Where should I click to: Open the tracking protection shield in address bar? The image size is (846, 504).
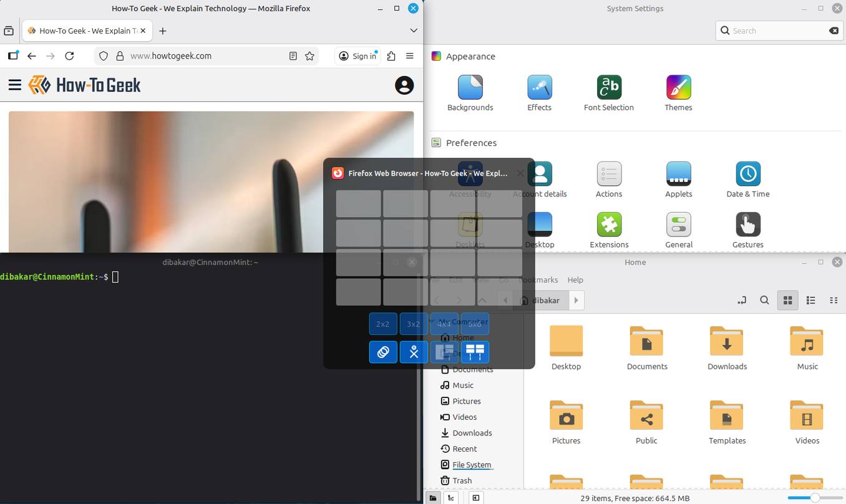pyautogui.click(x=104, y=56)
